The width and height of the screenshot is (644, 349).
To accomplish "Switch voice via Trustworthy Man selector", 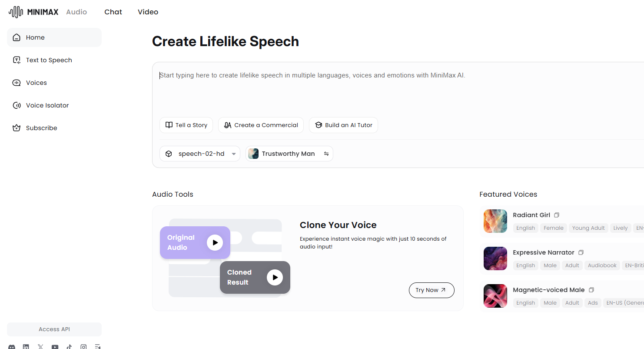I will coord(289,154).
